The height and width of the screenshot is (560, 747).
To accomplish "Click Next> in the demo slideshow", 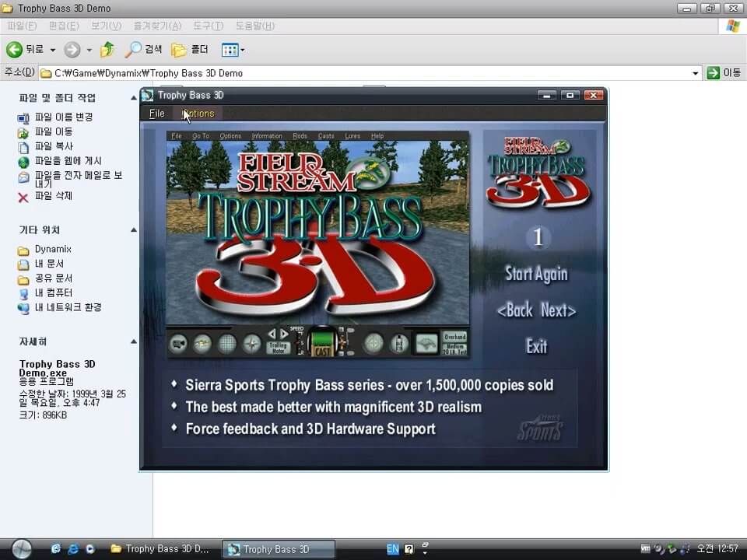I will [559, 310].
